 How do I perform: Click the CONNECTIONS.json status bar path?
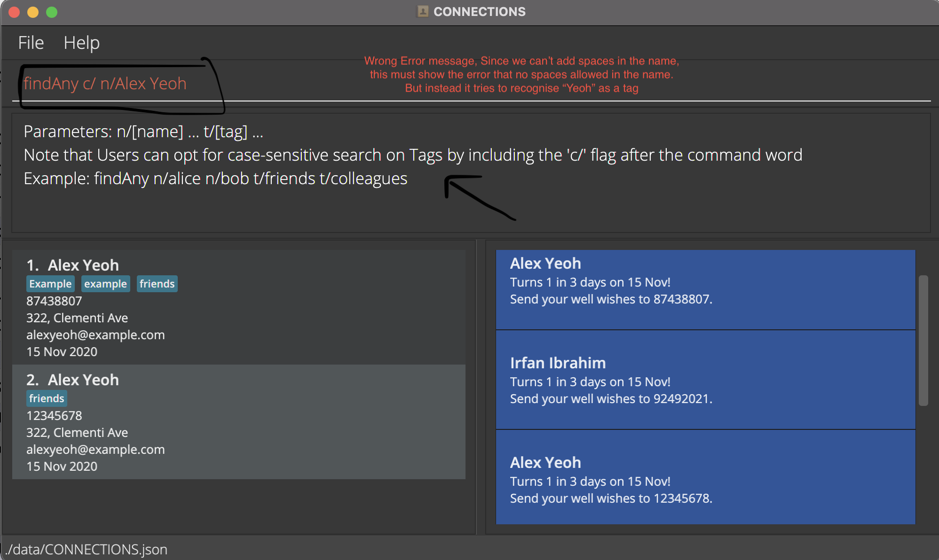pyautogui.click(x=87, y=549)
